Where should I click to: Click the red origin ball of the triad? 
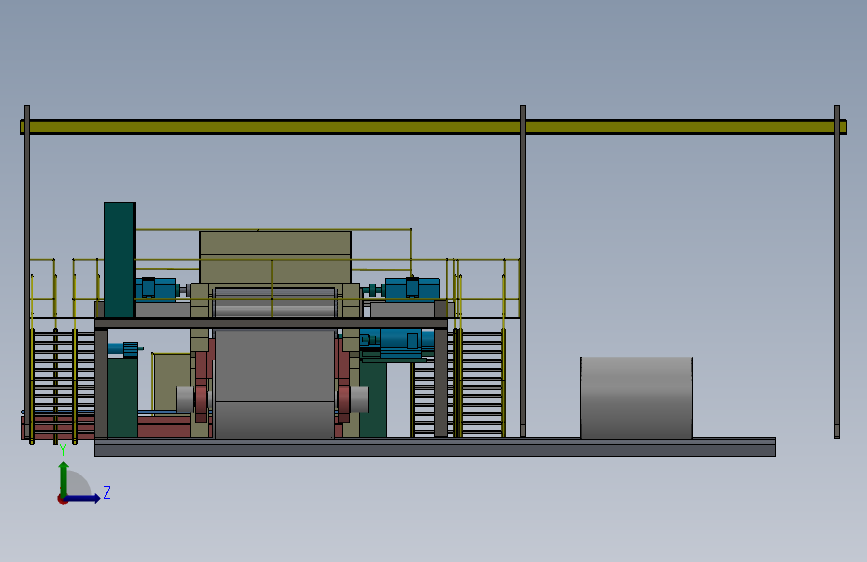coord(62,499)
